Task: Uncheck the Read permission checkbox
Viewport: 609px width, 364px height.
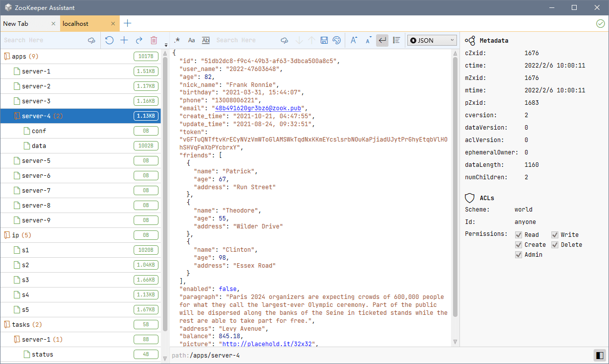Action: tap(519, 235)
